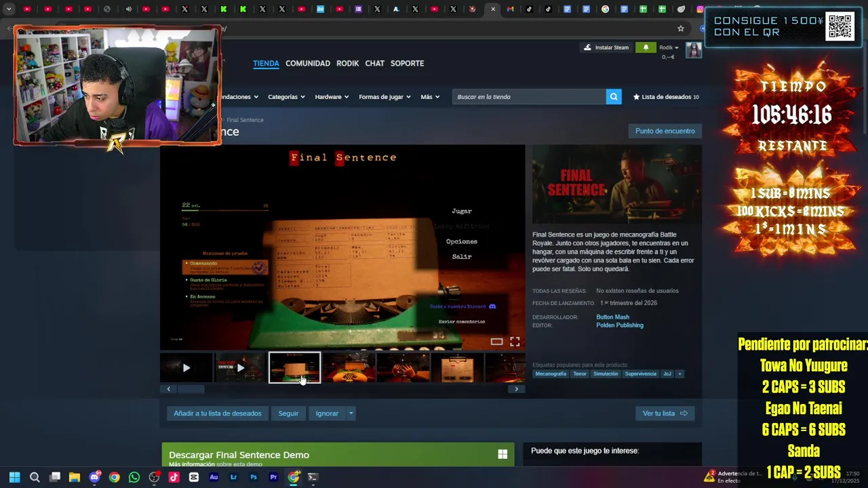Viewport: 868px width, 488px height.
Task: Click the Windows platform icon on demo banner
Action: (502, 455)
